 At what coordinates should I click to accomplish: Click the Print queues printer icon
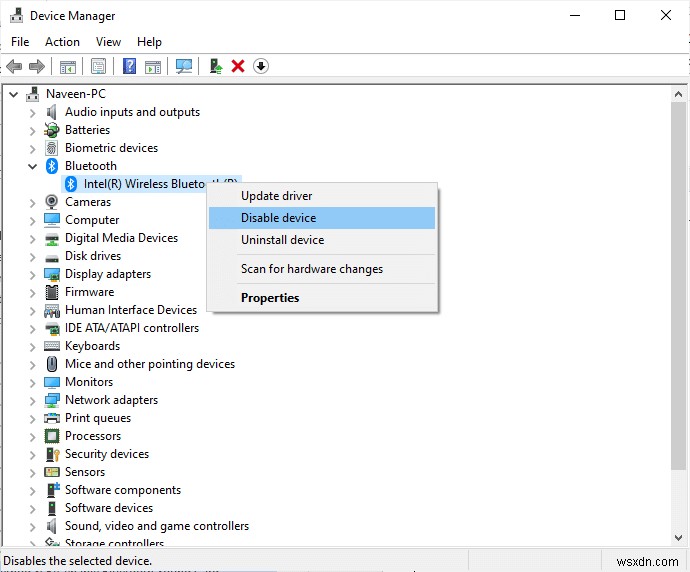(52, 418)
